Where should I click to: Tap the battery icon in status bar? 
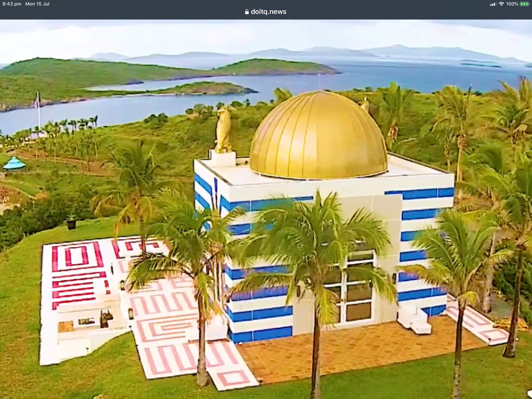pyautogui.click(x=524, y=4)
